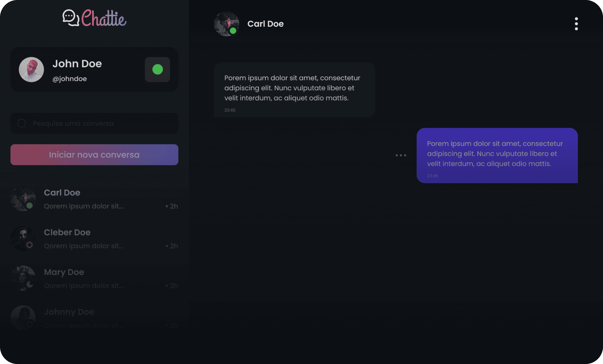Open the Cleber Doe conversation
Viewport: 603px width, 364px height.
click(x=94, y=239)
